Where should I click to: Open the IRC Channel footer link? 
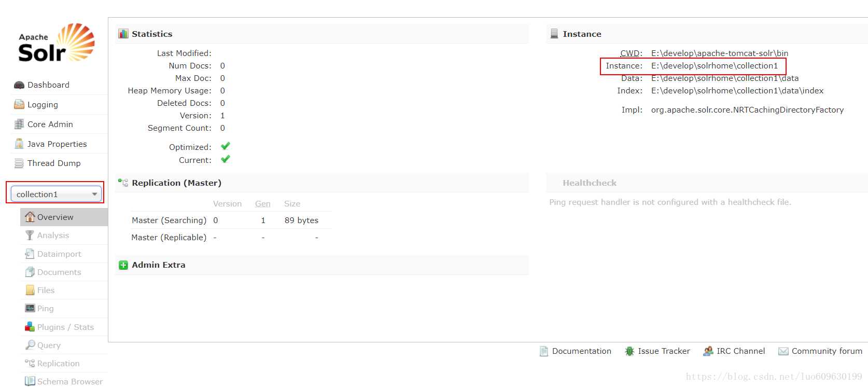(x=741, y=351)
